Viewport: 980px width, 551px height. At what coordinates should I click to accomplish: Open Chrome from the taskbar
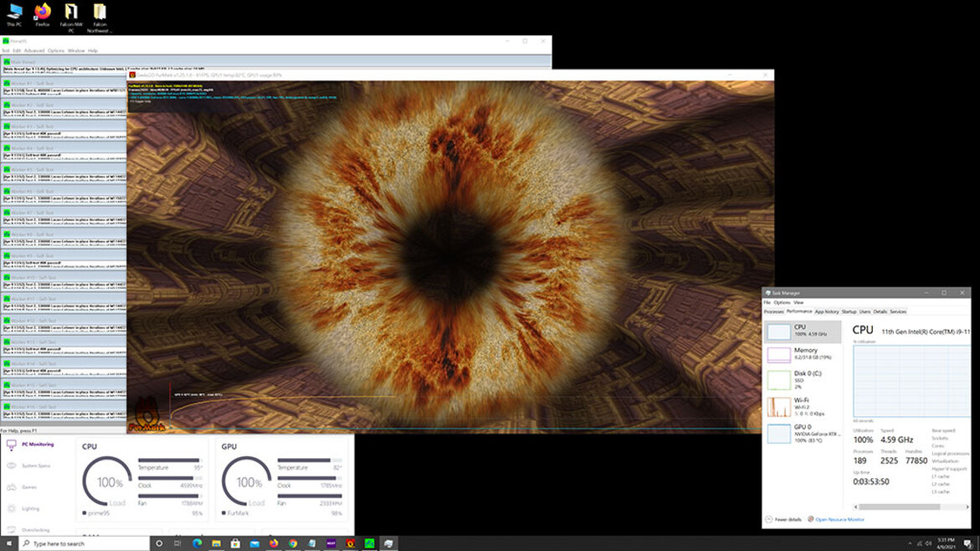[x=292, y=543]
